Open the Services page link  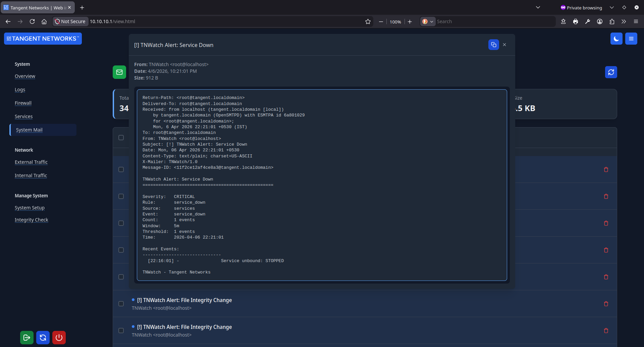click(23, 116)
